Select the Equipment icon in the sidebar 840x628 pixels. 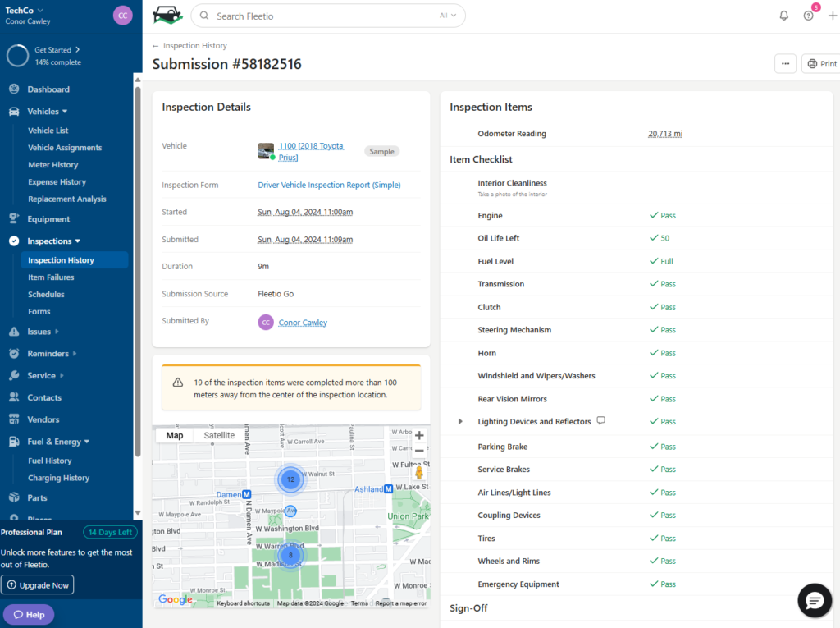click(14, 218)
